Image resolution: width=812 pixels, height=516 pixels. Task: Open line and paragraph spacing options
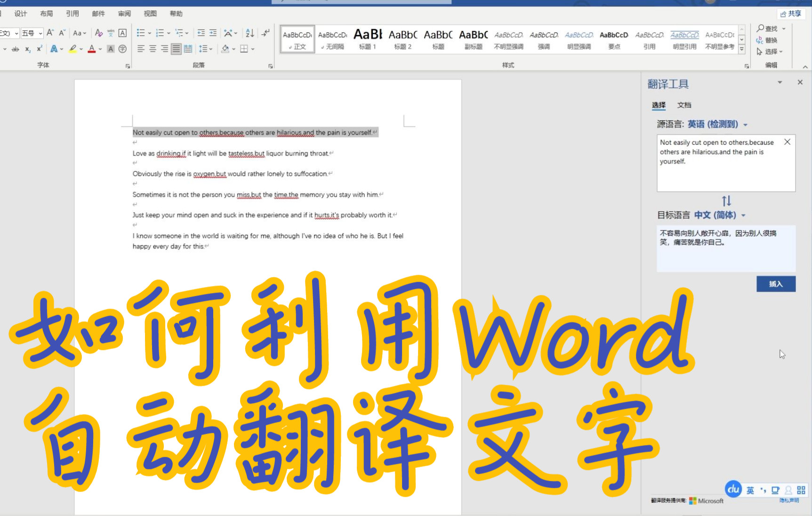click(203, 49)
